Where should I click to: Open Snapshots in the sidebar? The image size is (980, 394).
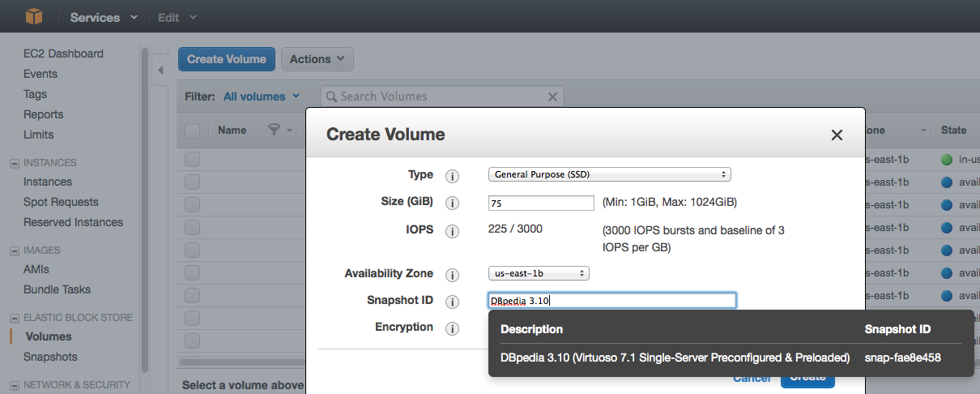click(50, 357)
